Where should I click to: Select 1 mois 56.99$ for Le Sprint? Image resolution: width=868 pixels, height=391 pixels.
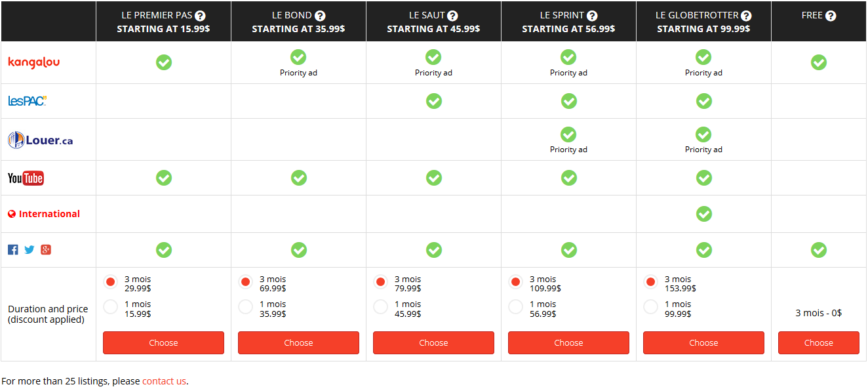click(x=516, y=307)
